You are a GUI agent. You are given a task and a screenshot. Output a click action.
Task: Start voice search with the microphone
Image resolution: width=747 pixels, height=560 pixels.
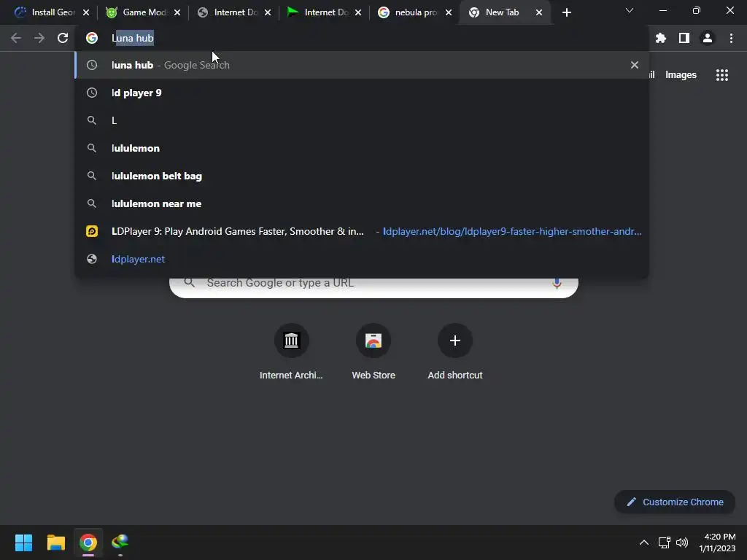557,283
